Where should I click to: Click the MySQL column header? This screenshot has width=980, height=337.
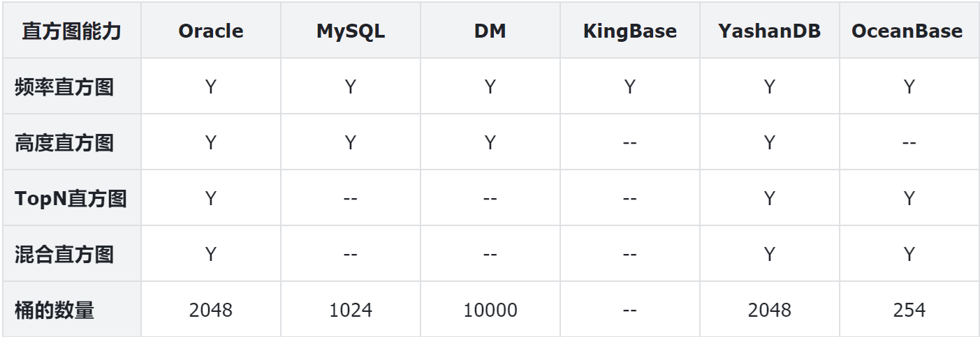(x=351, y=31)
